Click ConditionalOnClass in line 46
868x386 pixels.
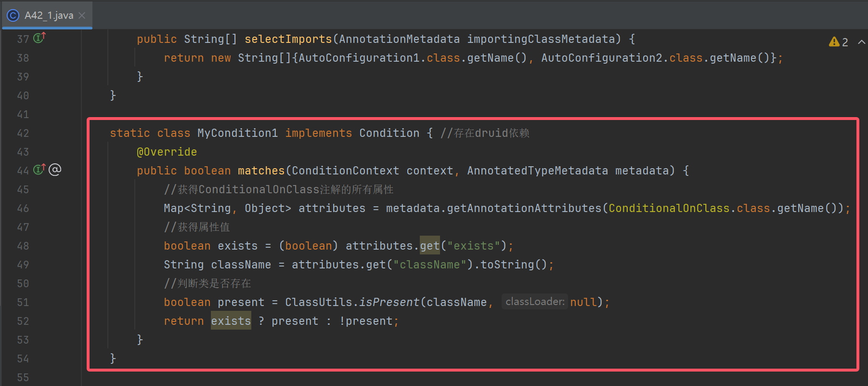click(669, 208)
